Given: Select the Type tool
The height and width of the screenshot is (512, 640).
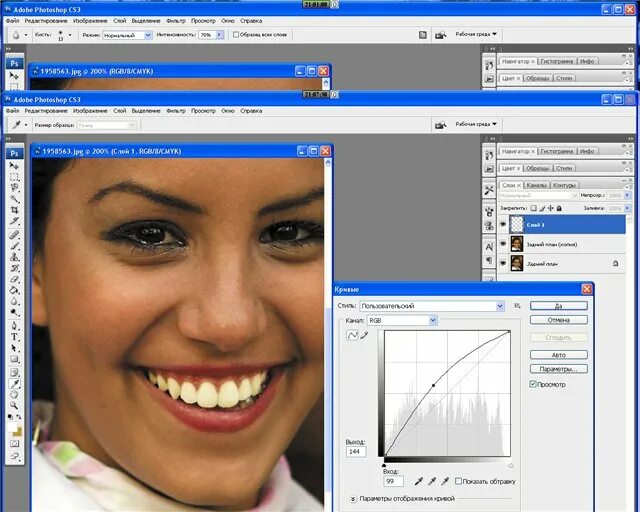Looking at the screenshot, I should coord(14,337).
